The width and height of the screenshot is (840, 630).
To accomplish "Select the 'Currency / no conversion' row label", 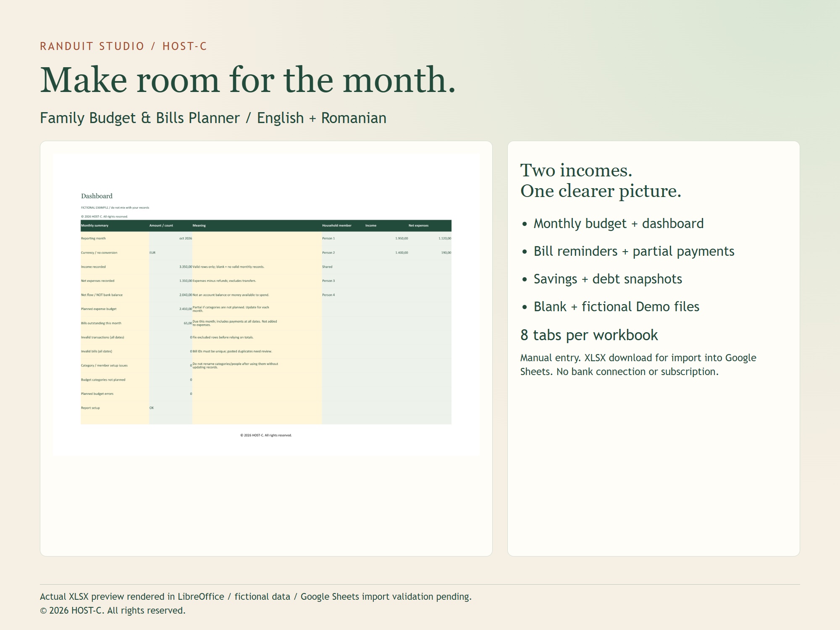I will pyautogui.click(x=99, y=253).
